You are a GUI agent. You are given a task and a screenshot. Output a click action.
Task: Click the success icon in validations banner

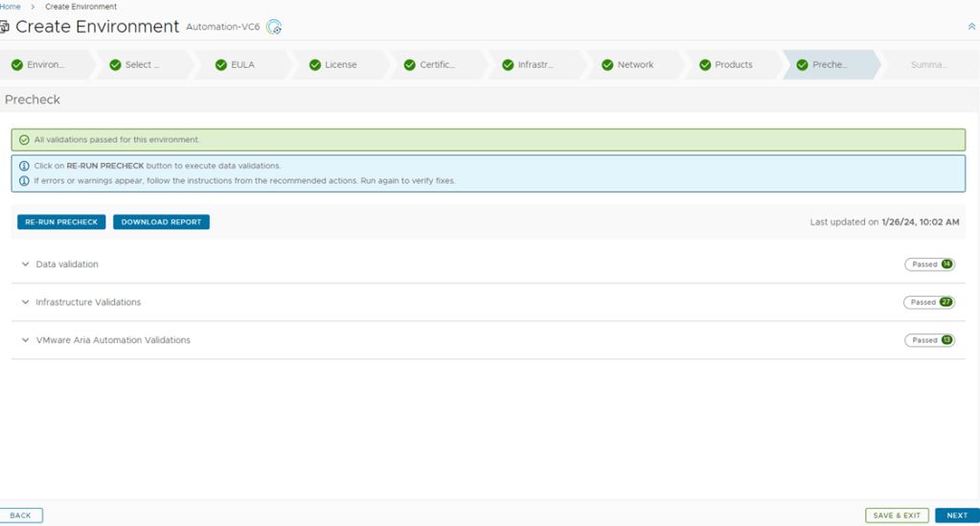(x=25, y=140)
